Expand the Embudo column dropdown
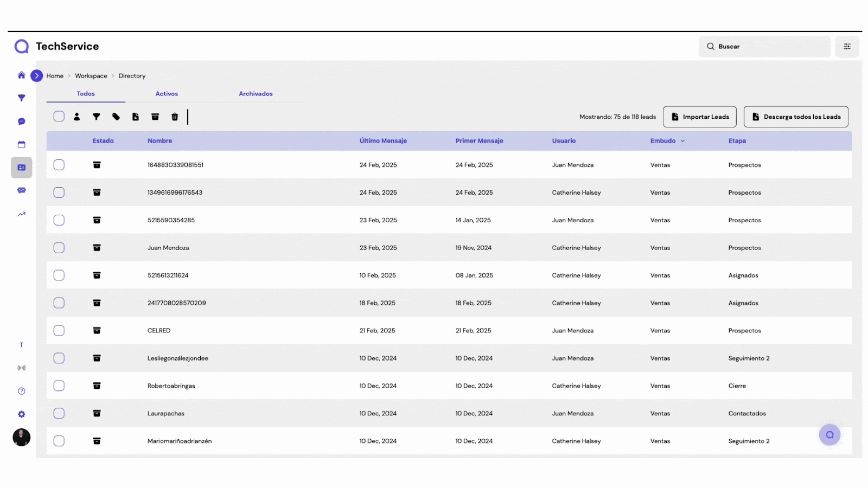 tap(682, 141)
